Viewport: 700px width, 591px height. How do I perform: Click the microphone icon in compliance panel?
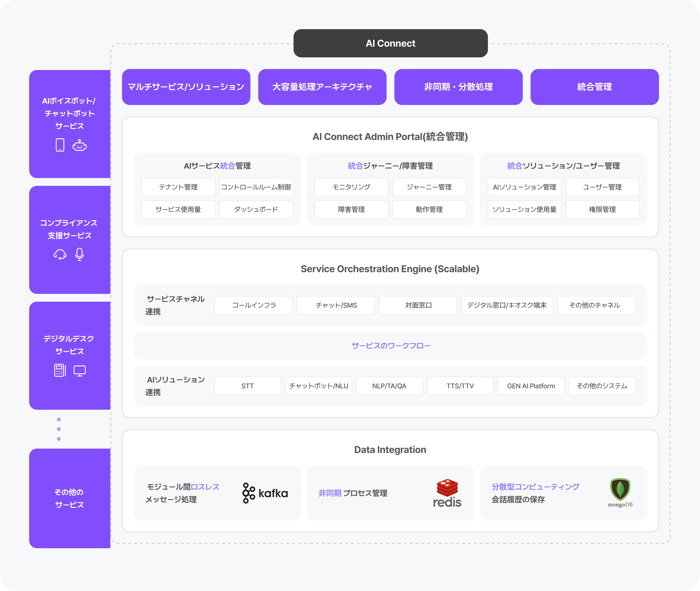79,254
